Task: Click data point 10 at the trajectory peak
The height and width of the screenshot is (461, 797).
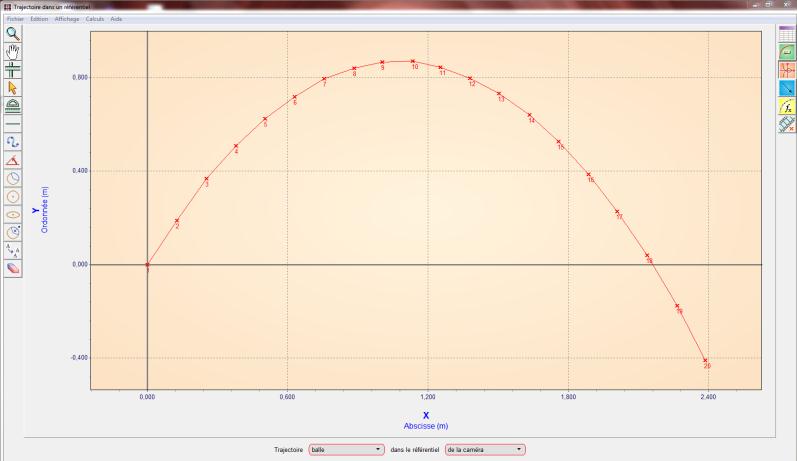Action: point(412,61)
